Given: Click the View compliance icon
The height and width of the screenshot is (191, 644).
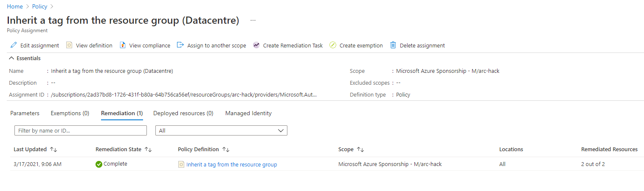Looking at the screenshot, I should 123,45.
